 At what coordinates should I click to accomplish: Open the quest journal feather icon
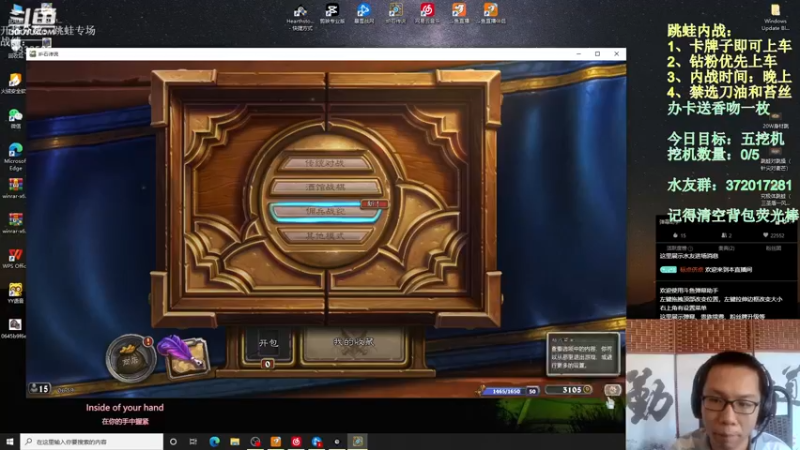184,356
